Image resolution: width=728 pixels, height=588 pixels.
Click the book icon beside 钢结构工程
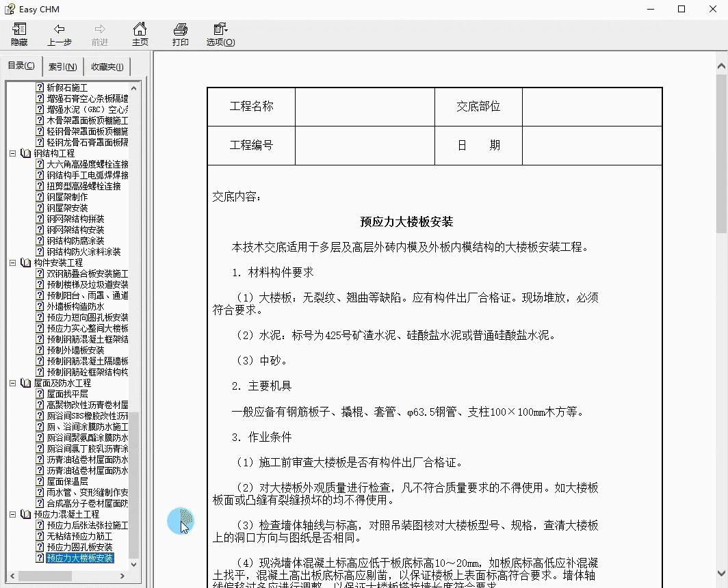point(25,153)
